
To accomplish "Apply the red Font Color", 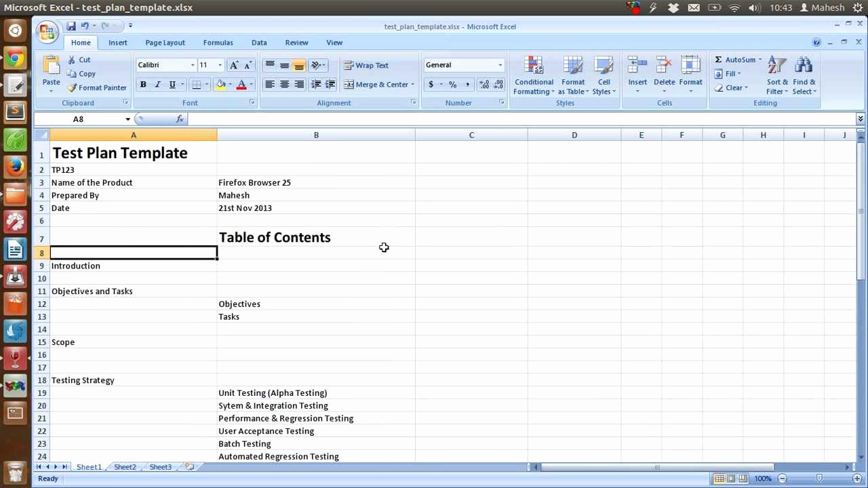I will coord(241,85).
